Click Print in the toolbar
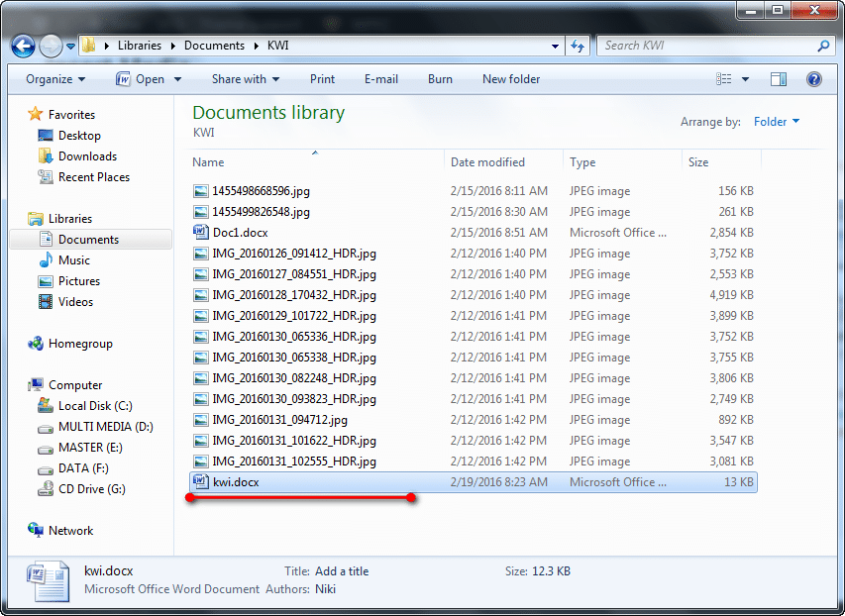 pyautogui.click(x=322, y=79)
